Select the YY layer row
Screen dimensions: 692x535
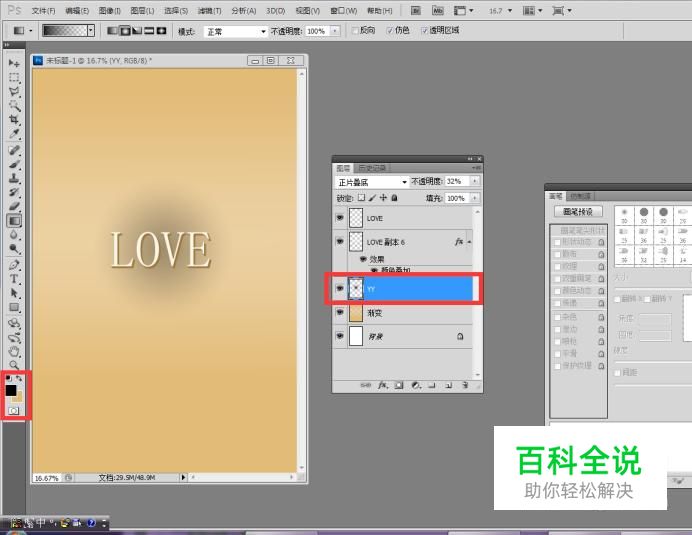(403, 289)
